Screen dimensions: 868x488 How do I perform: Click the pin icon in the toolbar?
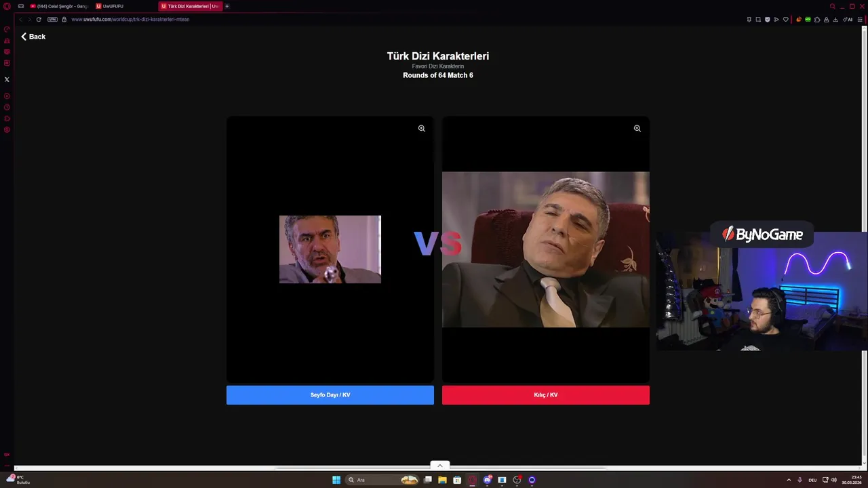pos(749,20)
